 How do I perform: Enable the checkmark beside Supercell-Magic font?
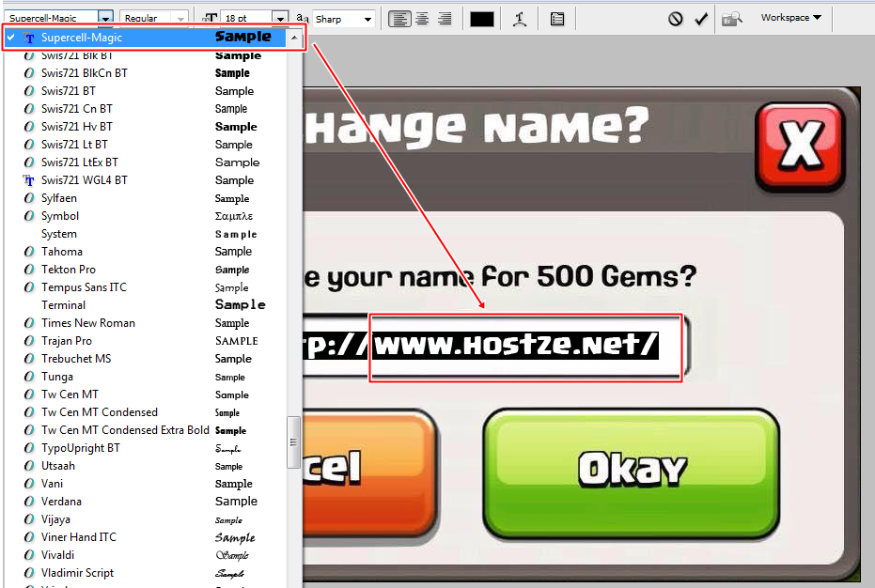pos(9,37)
